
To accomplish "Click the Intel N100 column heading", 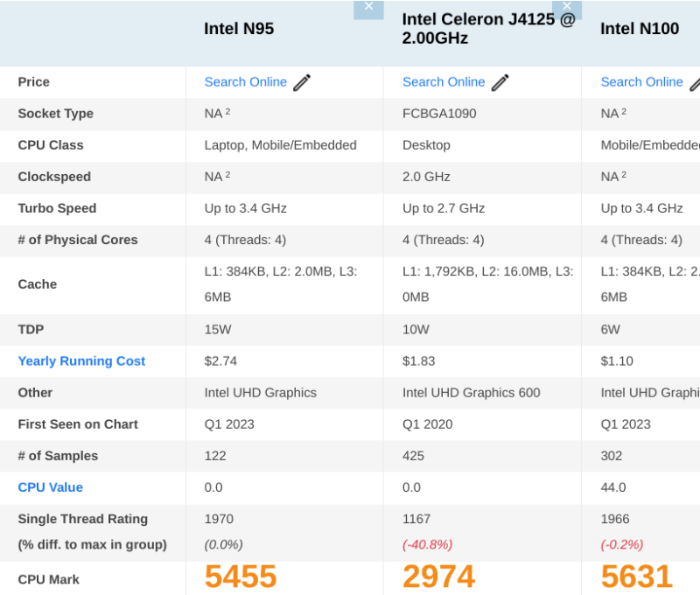I will tap(640, 29).
